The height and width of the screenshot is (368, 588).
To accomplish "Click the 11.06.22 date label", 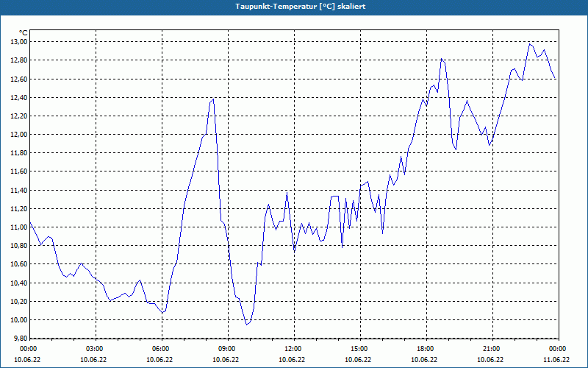I will 556,360.
